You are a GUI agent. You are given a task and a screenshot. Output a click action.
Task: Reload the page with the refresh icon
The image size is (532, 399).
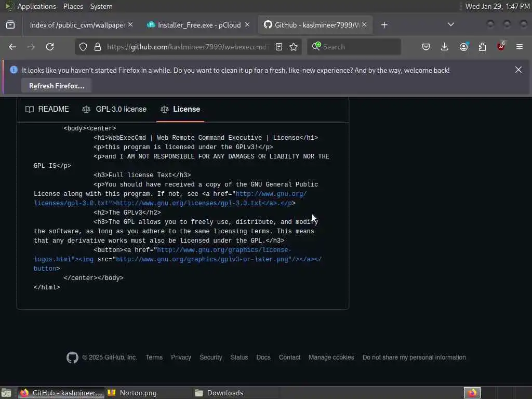[x=50, y=47]
